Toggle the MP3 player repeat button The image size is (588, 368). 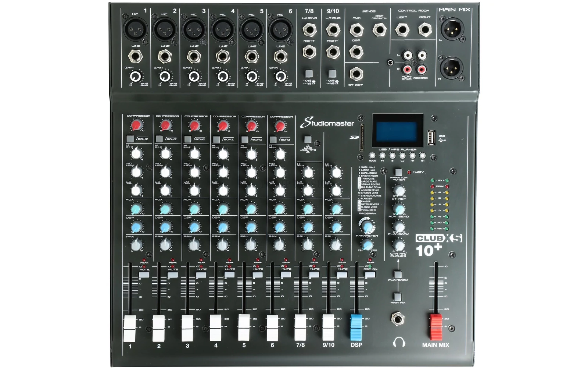(x=402, y=156)
